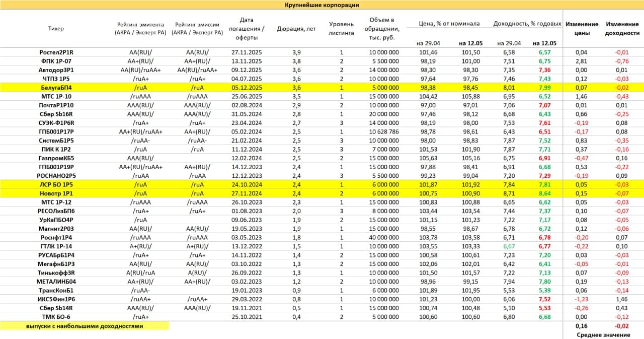Click the ЛСР БО 1Р5 ticker cell
The image size is (644, 339).
pyautogui.click(x=56, y=184)
